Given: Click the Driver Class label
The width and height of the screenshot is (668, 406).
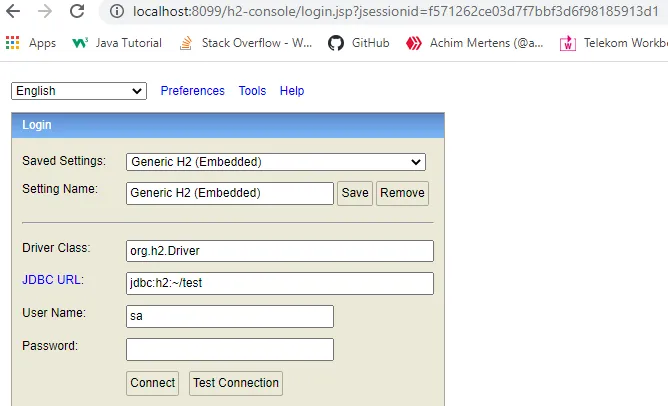Looking at the screenshot, I should [56, 248].
